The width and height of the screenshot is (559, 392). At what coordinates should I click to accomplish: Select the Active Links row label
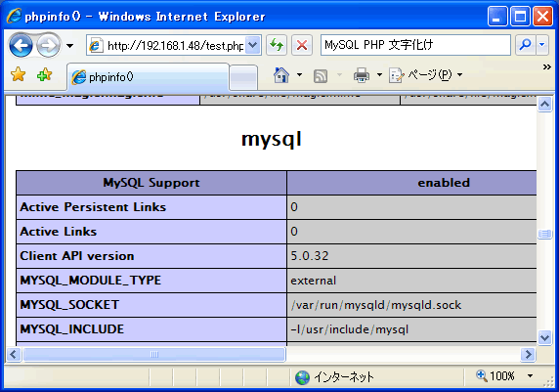(x=59, y=232)
